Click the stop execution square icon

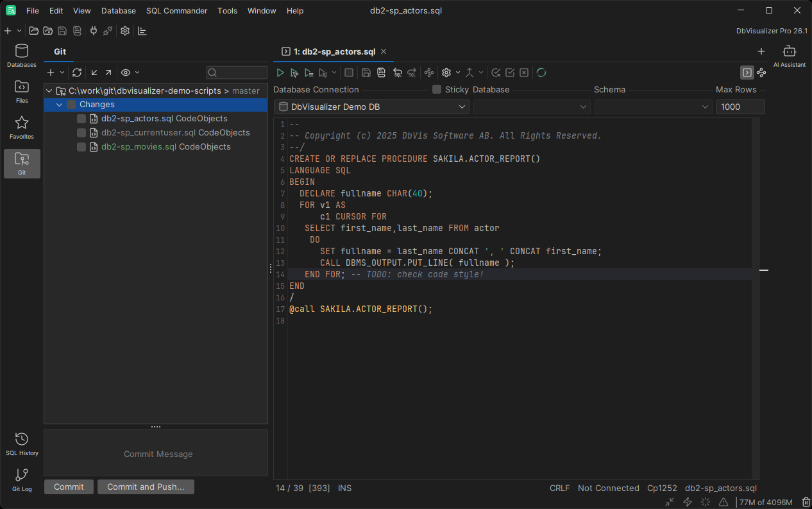pos(349,73)
